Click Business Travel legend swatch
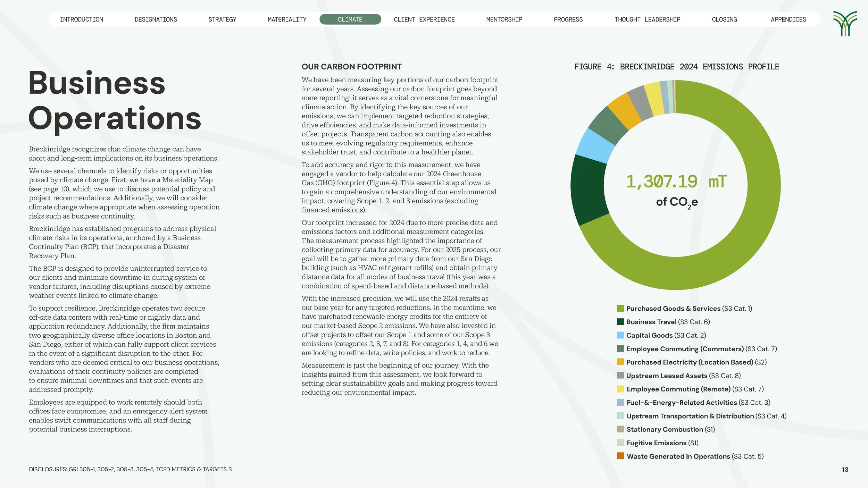The image size is (868, 488). pos(620,322)
